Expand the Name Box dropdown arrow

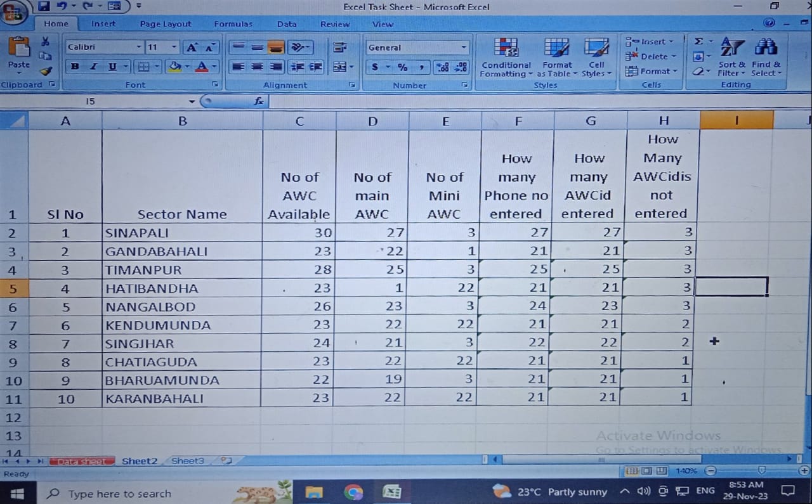coord(192,101)
